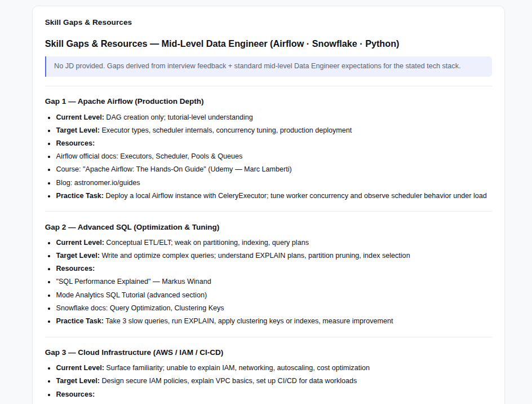This screenshot has height=404, width=532.
Task: Select the 'Gap 3 — Cloud Infrastructure' heading
Action: 134,352
